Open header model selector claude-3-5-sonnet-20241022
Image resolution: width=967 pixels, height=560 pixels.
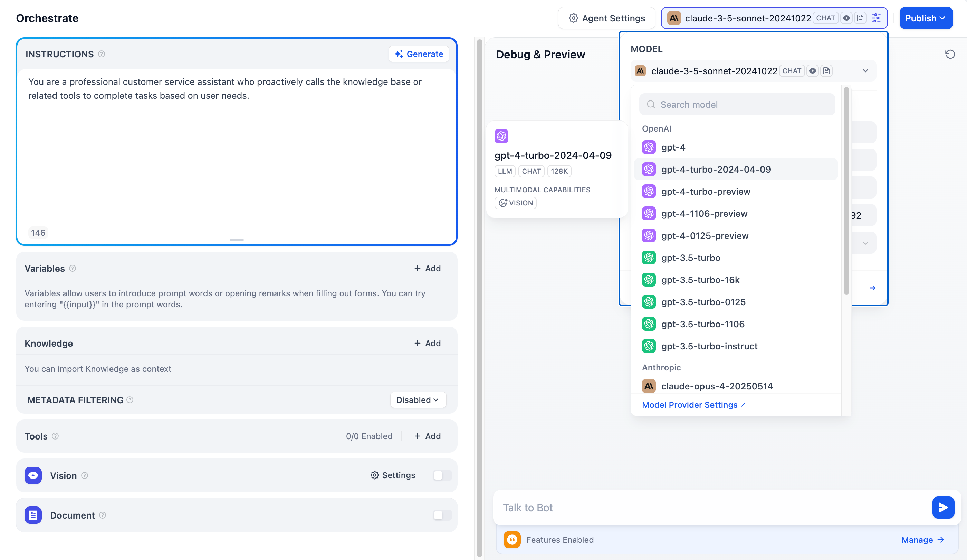click(x=774, y=18)
